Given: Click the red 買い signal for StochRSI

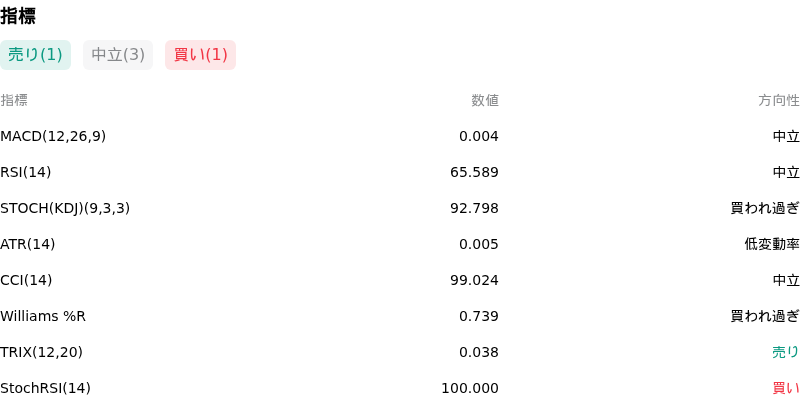Looking at the screenshot, I should pos(786,388).
